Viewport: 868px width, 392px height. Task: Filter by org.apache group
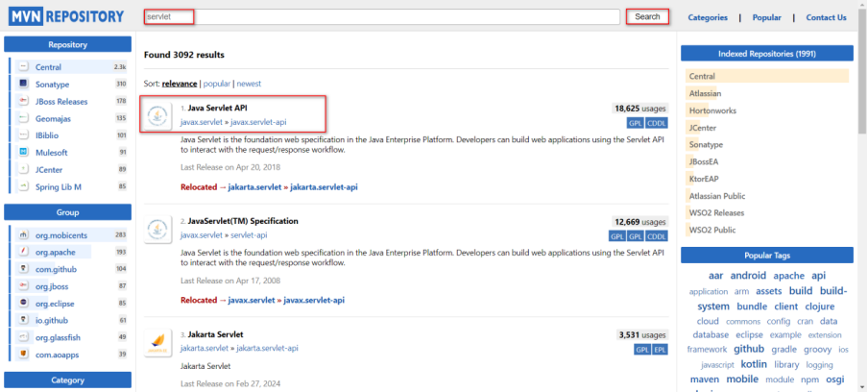[56, 252]
